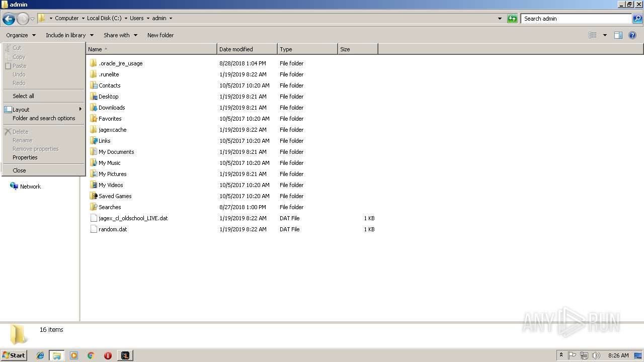The image size is (644, 362).
Task: Select the random.dat file name
Action: [113, 229]
